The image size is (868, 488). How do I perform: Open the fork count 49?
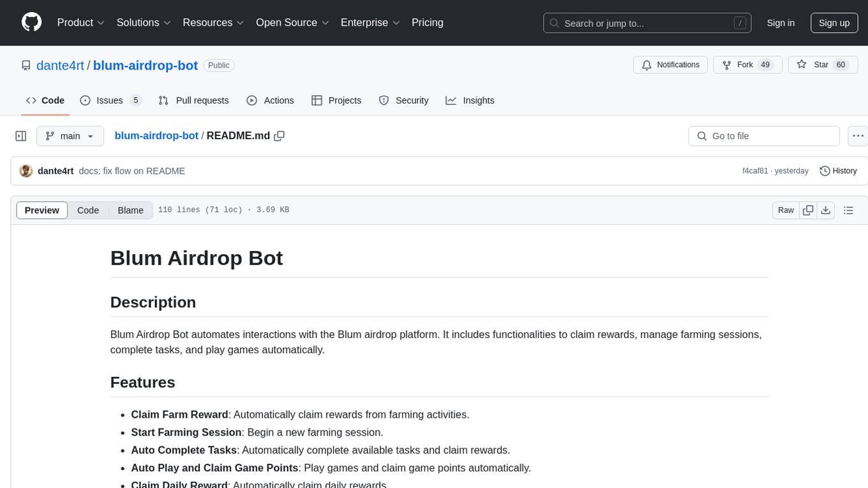pos(766,65)
